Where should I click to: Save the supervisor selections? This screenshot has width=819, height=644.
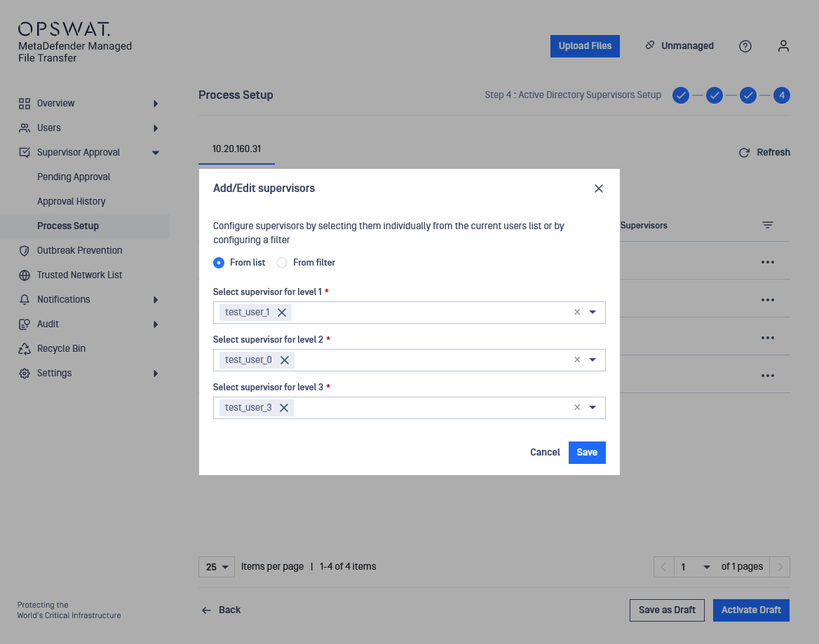click(x=587, y=453)
